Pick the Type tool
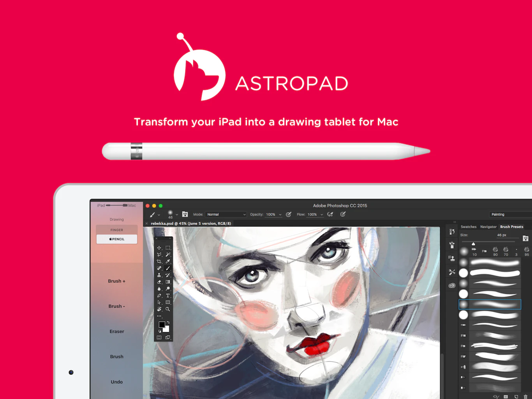The image size is (532, 399). coord(167,295)
